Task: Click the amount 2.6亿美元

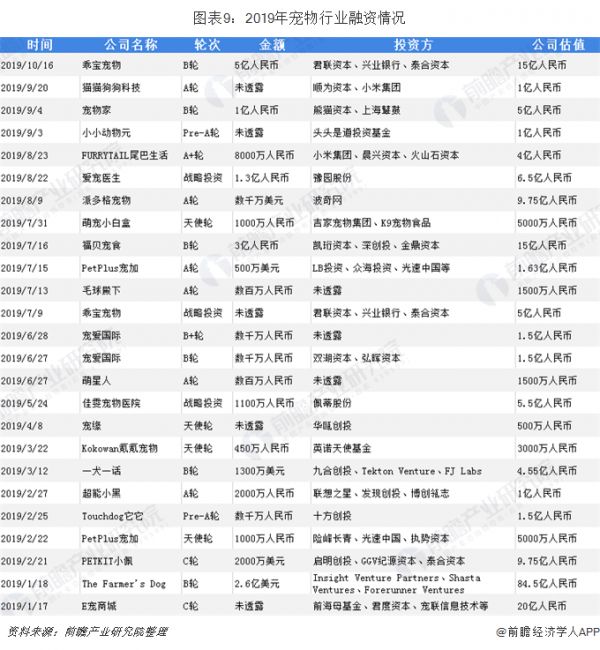Action: (257, 584)
